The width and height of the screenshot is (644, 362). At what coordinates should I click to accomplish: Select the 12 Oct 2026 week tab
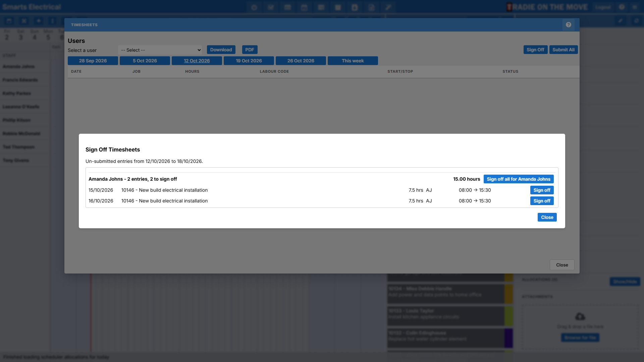pos(197,61)
